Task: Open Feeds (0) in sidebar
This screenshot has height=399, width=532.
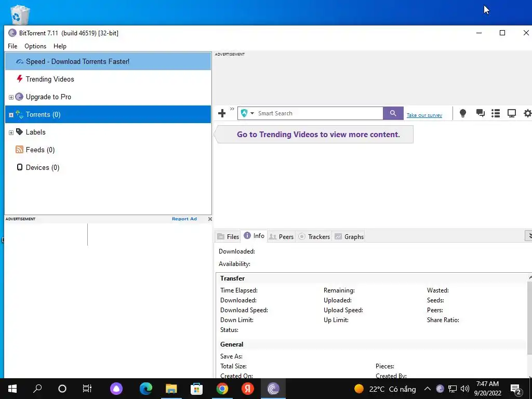Action: 108,150
